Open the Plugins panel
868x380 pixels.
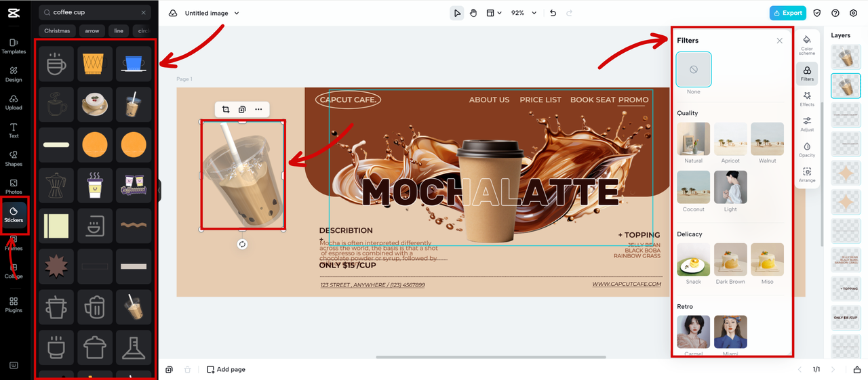[14, 305]
